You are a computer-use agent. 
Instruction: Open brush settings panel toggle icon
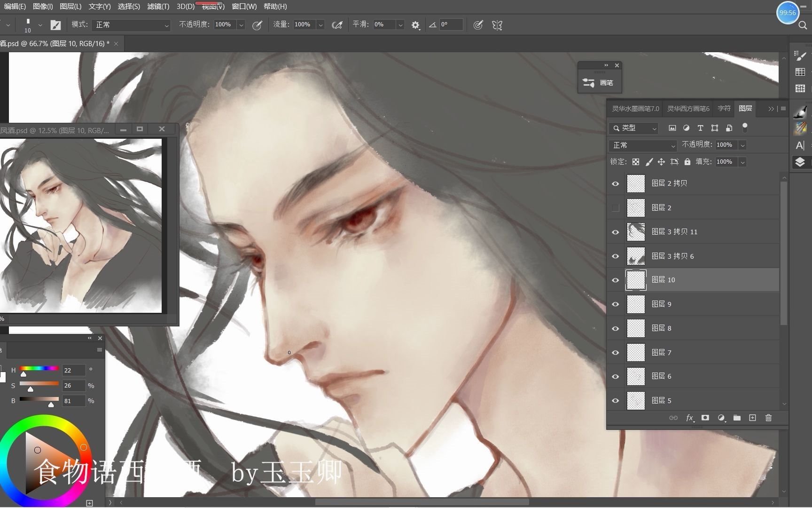pos(55,25)
